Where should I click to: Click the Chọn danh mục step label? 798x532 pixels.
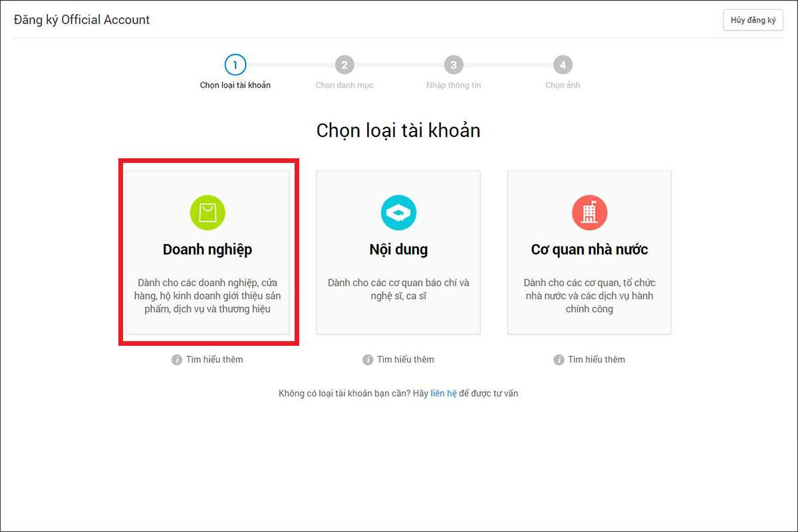pos(344,85)
